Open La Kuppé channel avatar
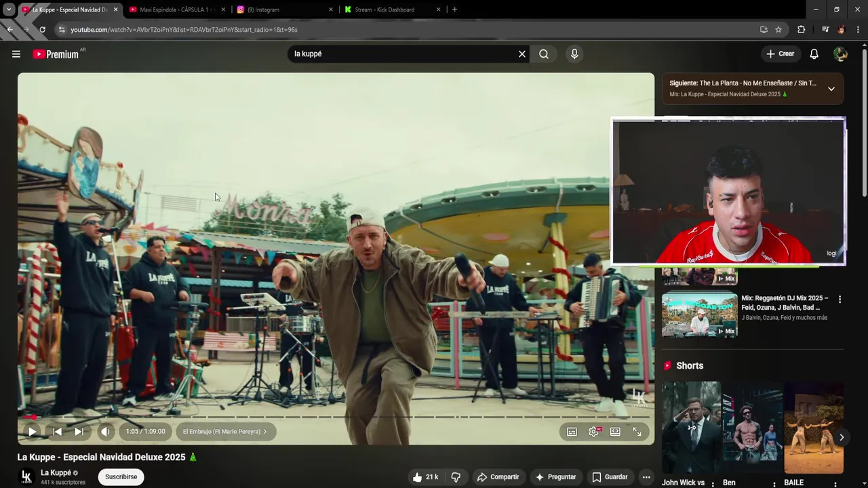Screen dimensions: 868x488 point(26,477)
